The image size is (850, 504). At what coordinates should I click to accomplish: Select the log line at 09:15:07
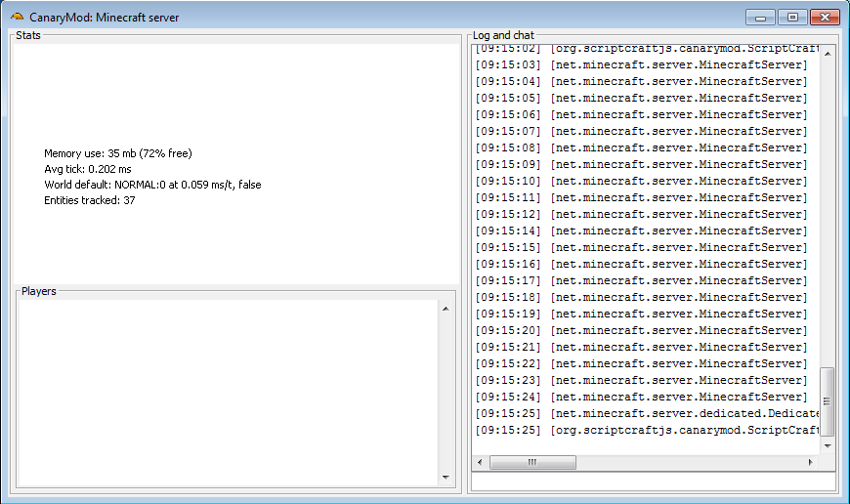click(641, 131)
